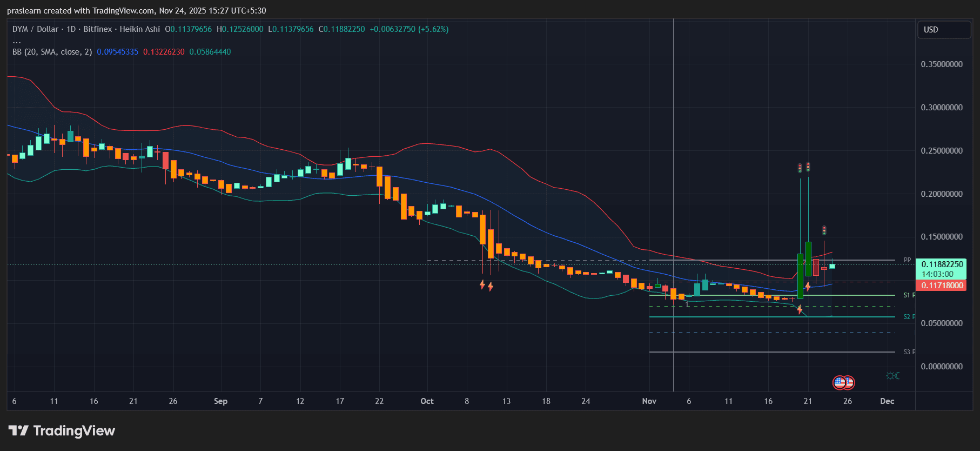The image size is (980, 451).
Task: Click the PP pivot point label
Action: click(x=907, y=260)
